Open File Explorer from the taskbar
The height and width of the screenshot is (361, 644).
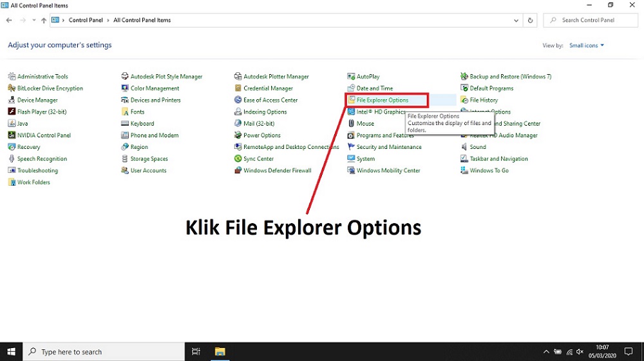coord(220,351)
